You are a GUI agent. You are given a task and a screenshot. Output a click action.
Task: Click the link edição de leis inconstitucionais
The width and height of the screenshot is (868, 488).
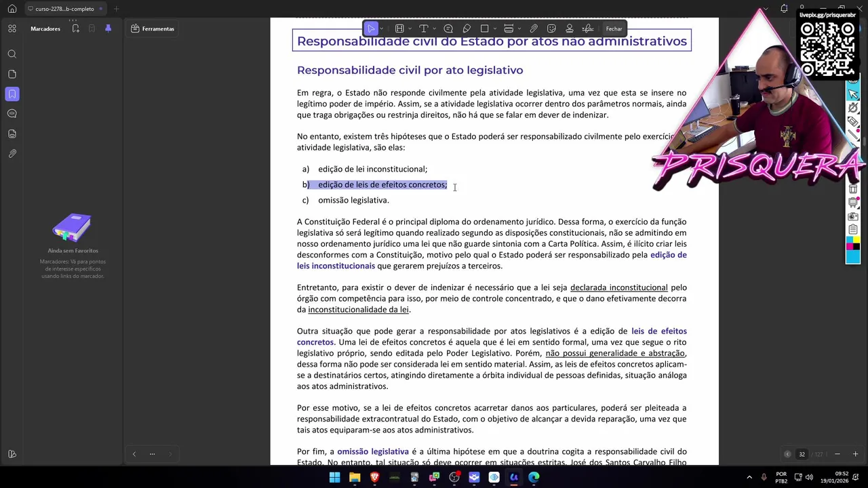coord(492,260)
